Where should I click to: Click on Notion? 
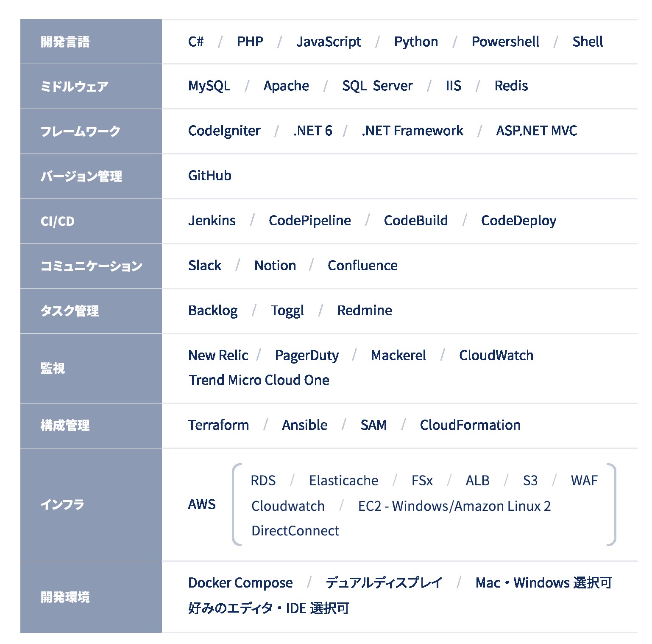pyautogui.click(x=275, y=266)
